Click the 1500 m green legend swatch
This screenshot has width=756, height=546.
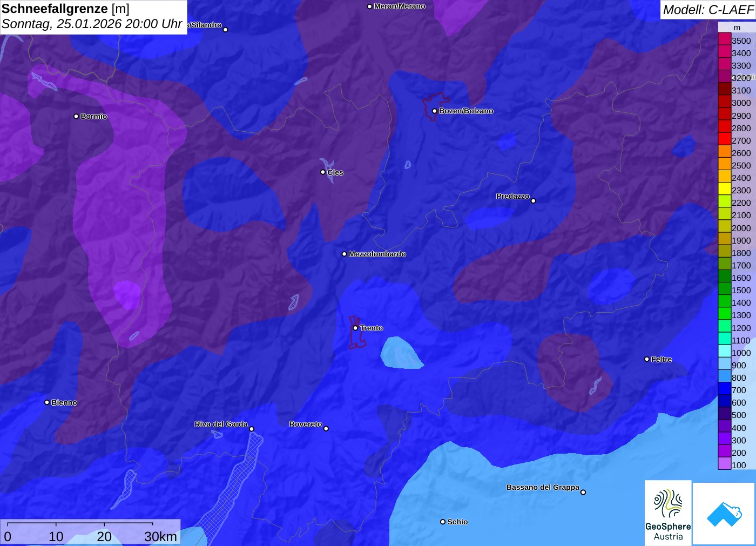(x=725, y=288)
